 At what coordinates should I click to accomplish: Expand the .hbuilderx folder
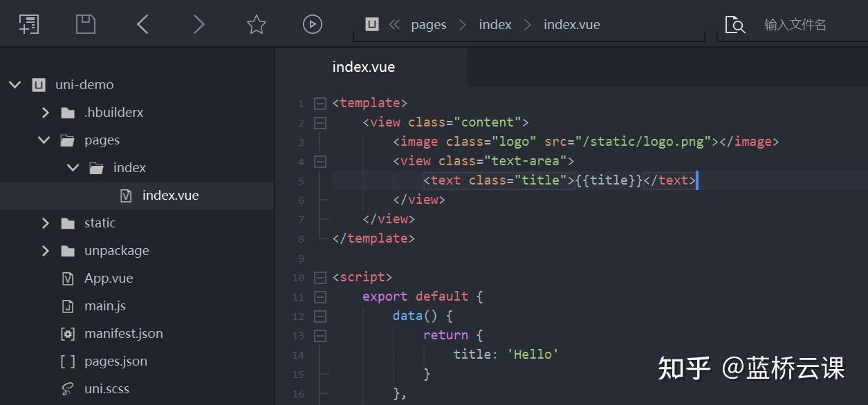(x=46, y=113)
